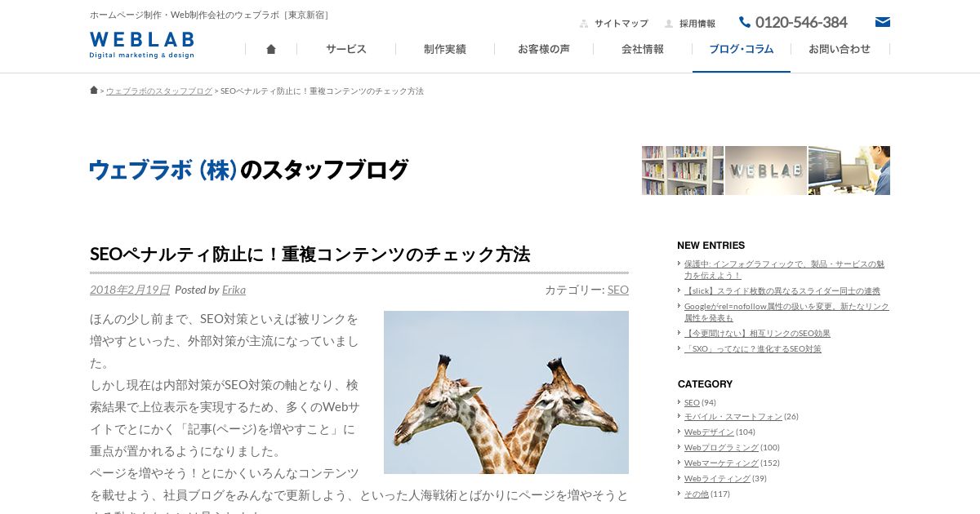Open サイトマップ link in header

[621, 24]
